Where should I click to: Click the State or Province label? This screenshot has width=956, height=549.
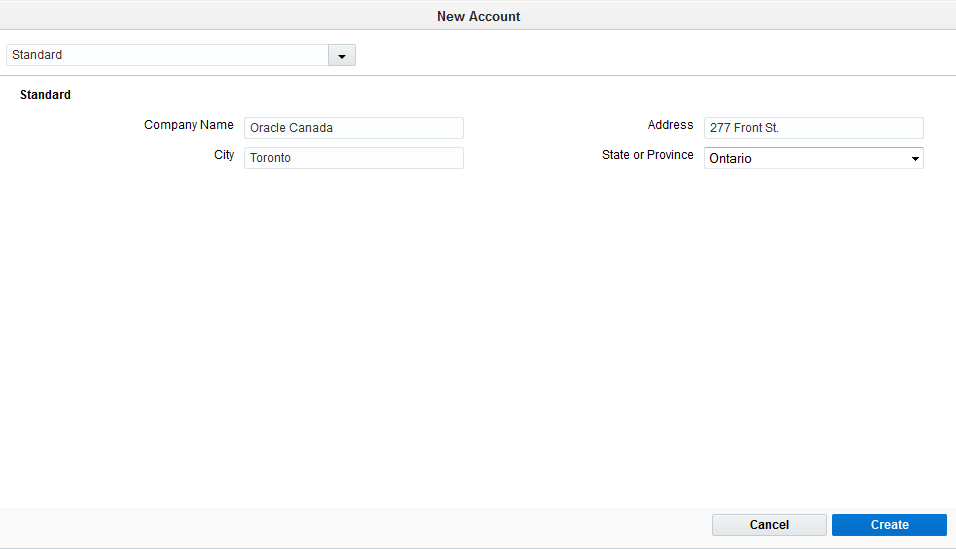coord(647,155)
